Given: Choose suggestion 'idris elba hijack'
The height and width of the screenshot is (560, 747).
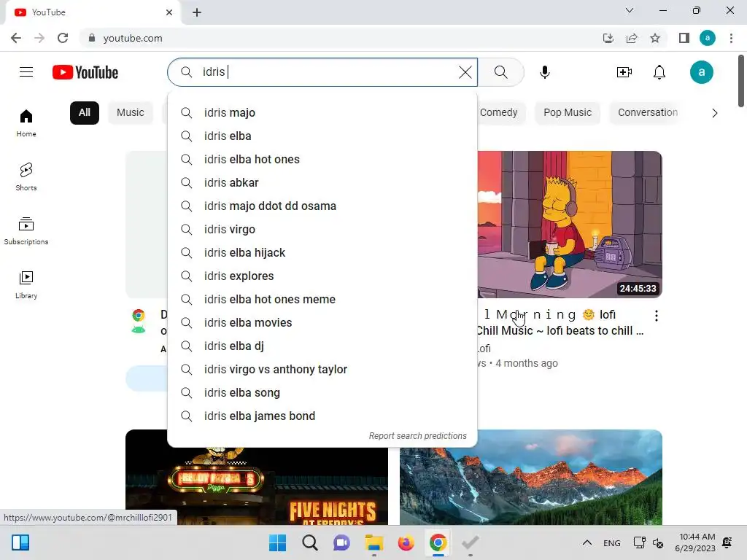Looking at the screenshot, I should click(x=322, y=253).
